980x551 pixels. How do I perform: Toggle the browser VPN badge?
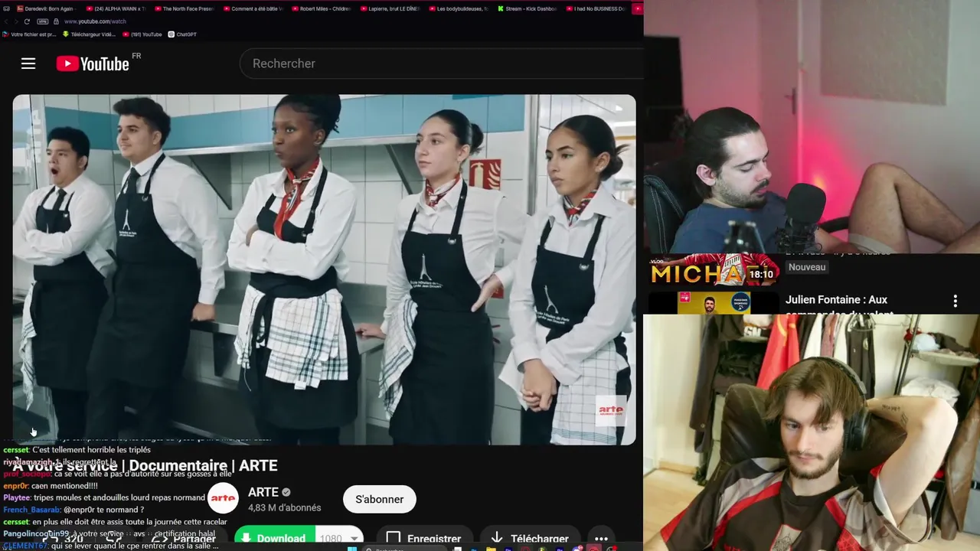(43, 21)
